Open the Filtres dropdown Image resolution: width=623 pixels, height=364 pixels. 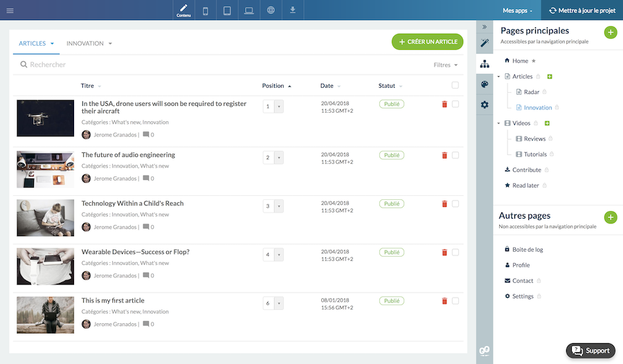445,65
